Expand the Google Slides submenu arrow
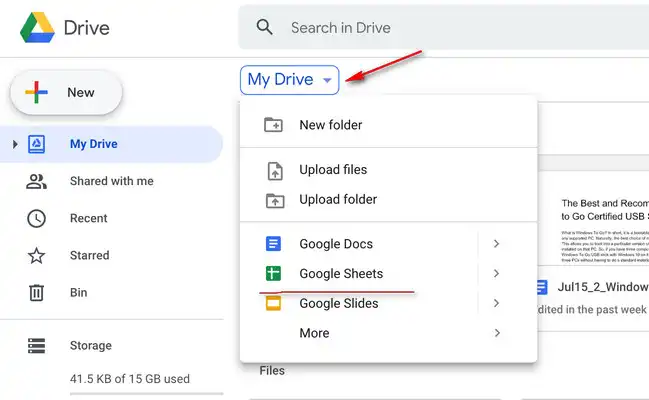The height and width of the screenshot is (400, 649). tap(497, 304)
